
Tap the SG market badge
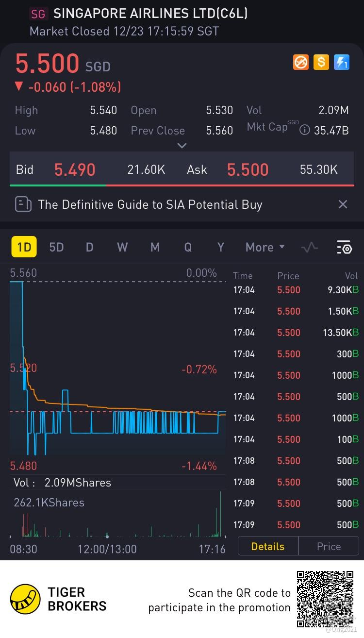point(38,14)
